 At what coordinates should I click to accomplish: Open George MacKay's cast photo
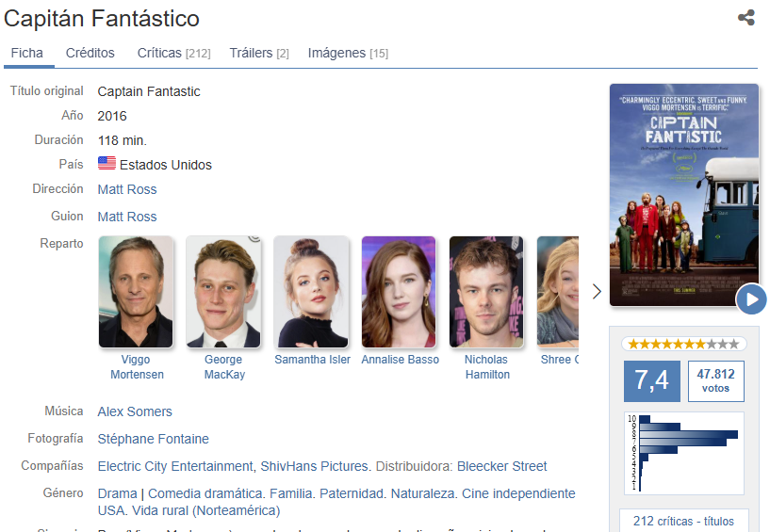point(223,292)
